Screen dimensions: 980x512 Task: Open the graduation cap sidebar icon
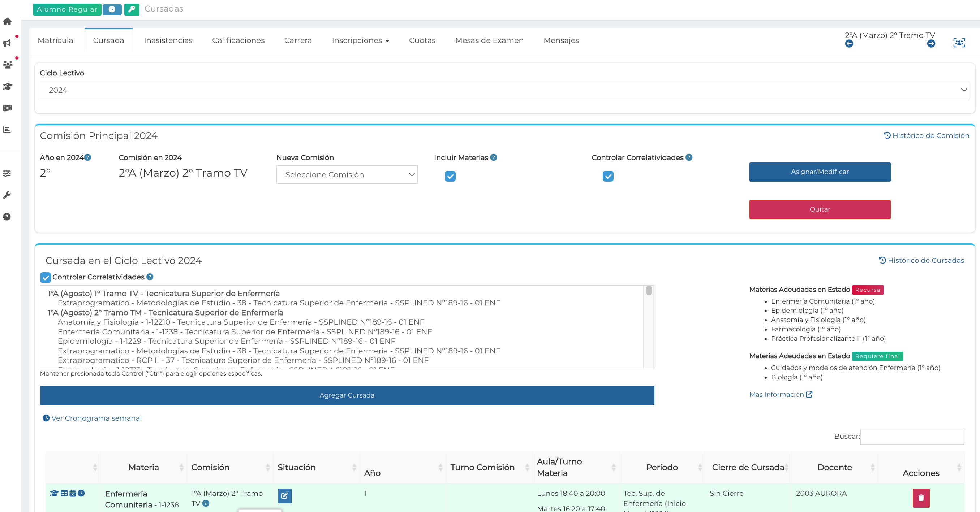point(7,86)
